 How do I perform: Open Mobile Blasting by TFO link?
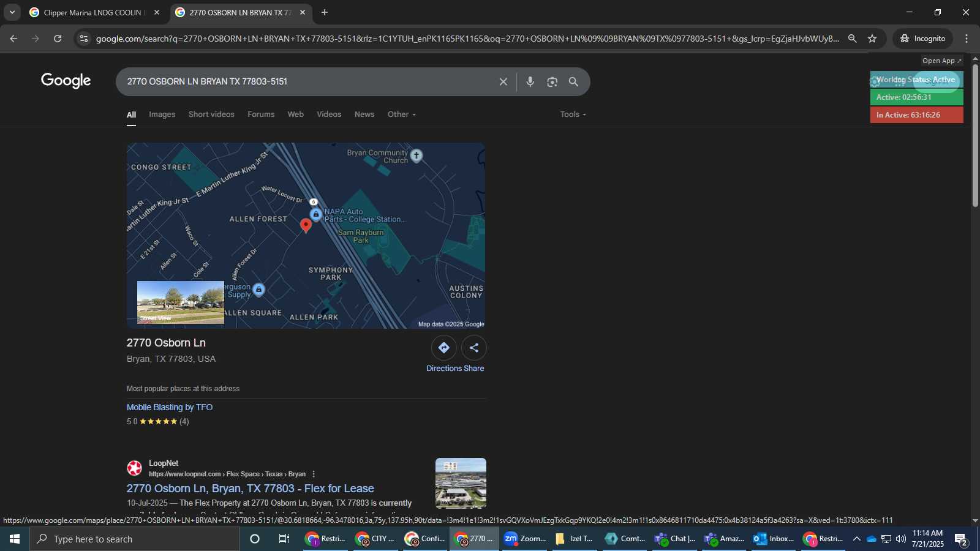pyautogui.click(x=170, y=407)
